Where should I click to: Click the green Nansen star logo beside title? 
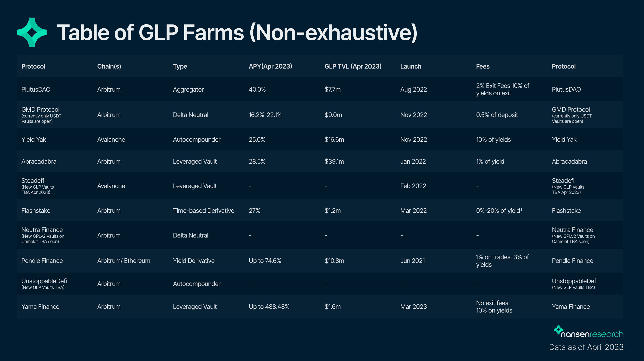click(x=32, y=33)
